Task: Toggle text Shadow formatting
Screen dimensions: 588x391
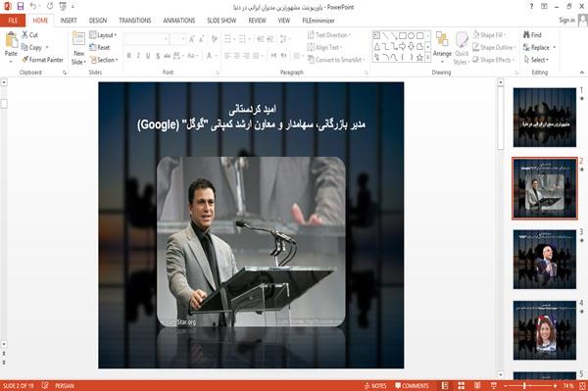Action: [x=158, y=56]
